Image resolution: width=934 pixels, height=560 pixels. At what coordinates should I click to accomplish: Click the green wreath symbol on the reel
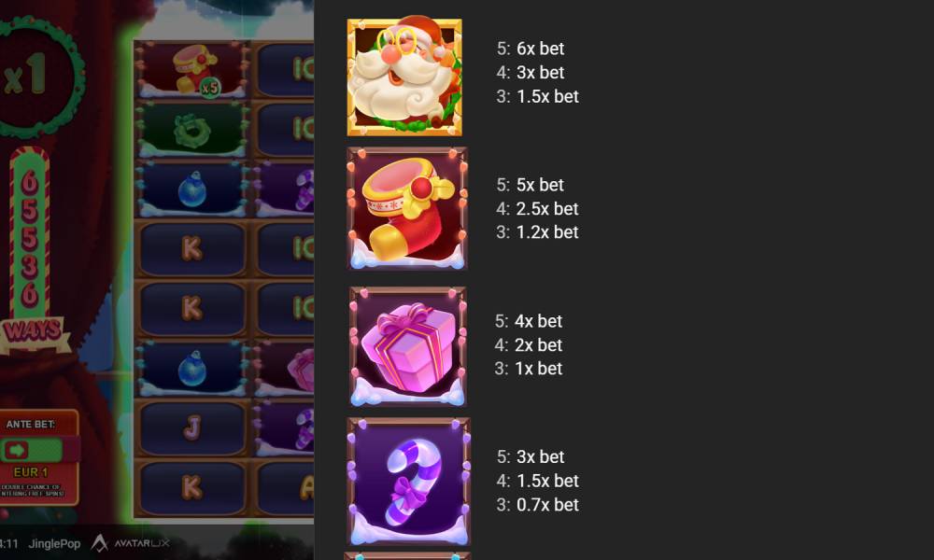click(x=191, y=130)
